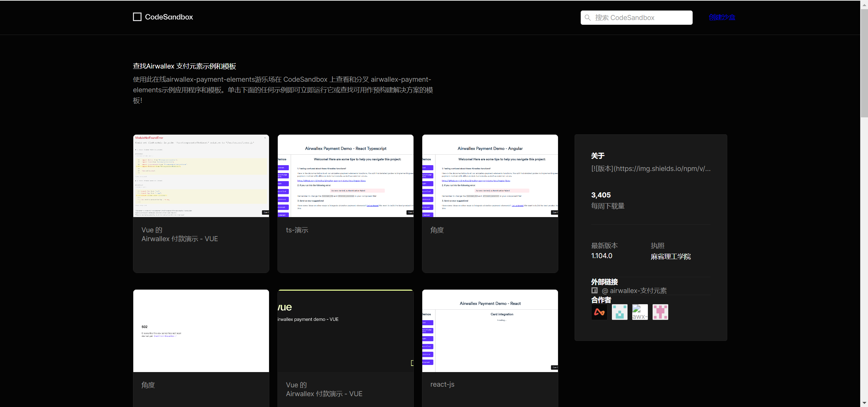
Task: Click the 创建沙盒 link
Action: 721,17
